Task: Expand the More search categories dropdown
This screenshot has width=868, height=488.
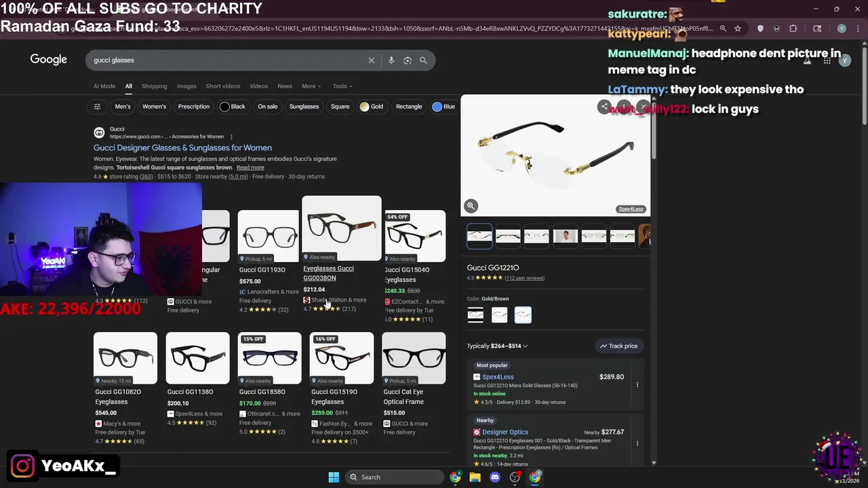Action: pos(311,86)
